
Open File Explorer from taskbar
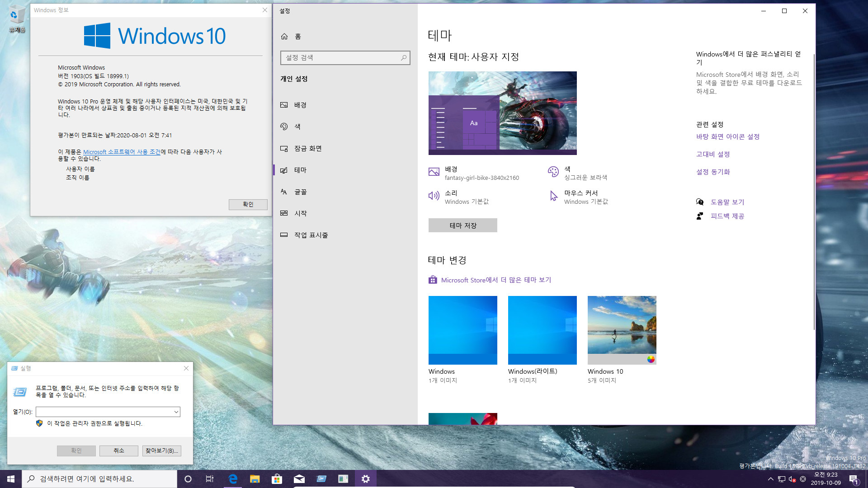[x=255, y=479]
